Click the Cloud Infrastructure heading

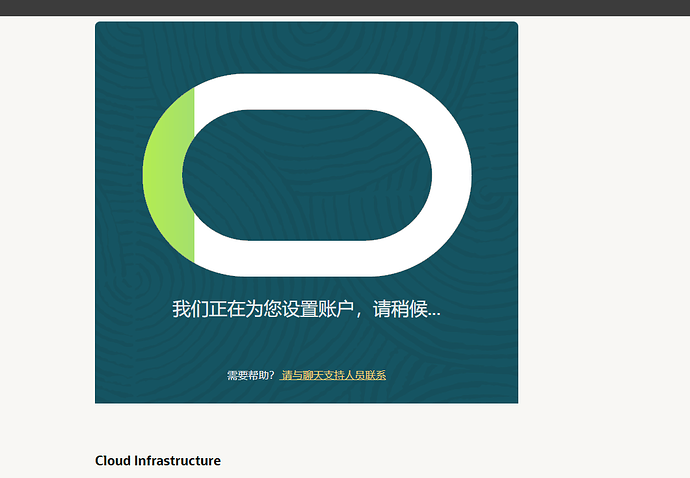coord(158,460)
